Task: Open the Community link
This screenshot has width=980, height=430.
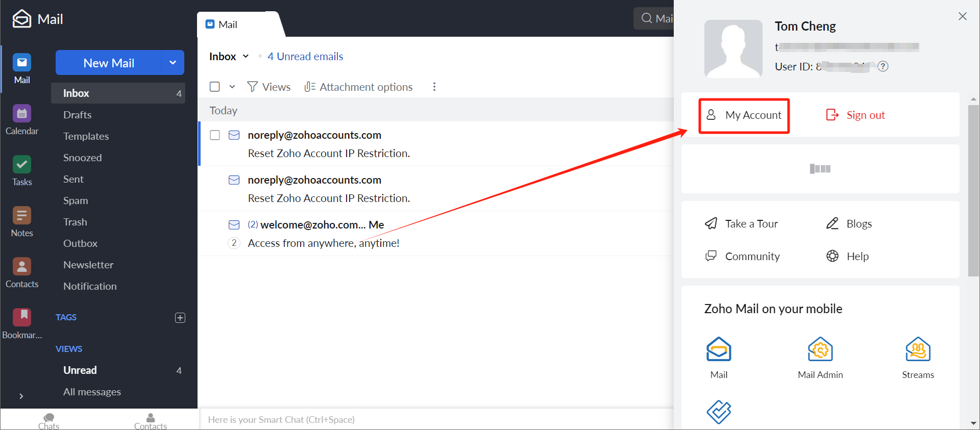Action: click(742, 256)
